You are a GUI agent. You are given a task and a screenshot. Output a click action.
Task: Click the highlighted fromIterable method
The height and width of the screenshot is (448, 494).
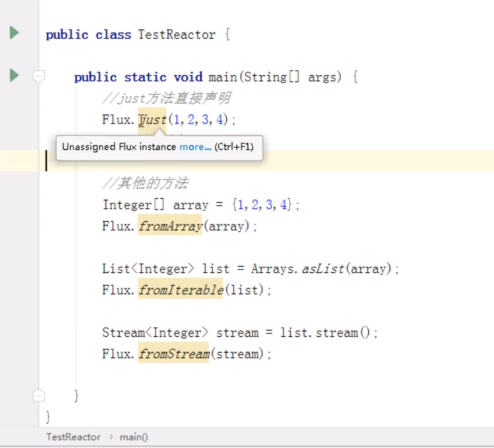(x=181, y=290)
